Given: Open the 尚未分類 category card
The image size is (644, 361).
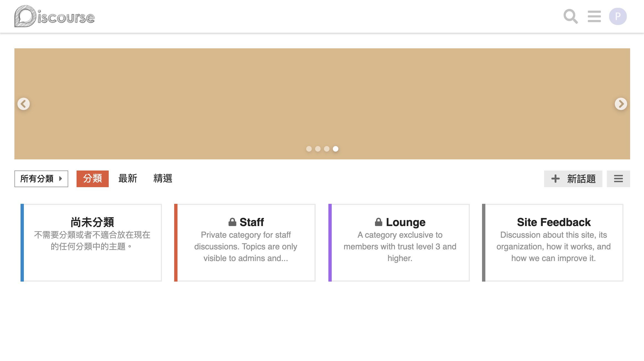Looking at the screenshot, I should (92, 222).
